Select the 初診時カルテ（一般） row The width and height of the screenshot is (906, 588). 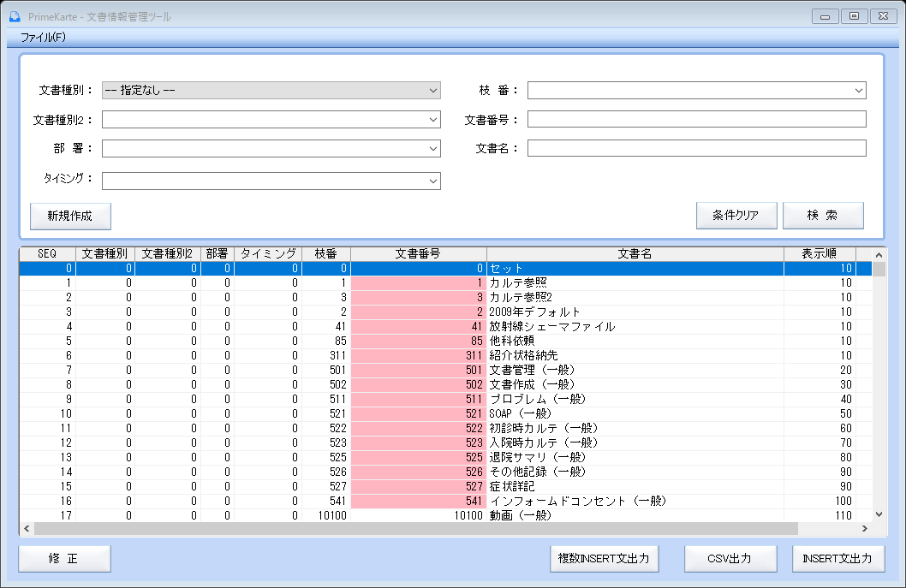click(445, 428)
